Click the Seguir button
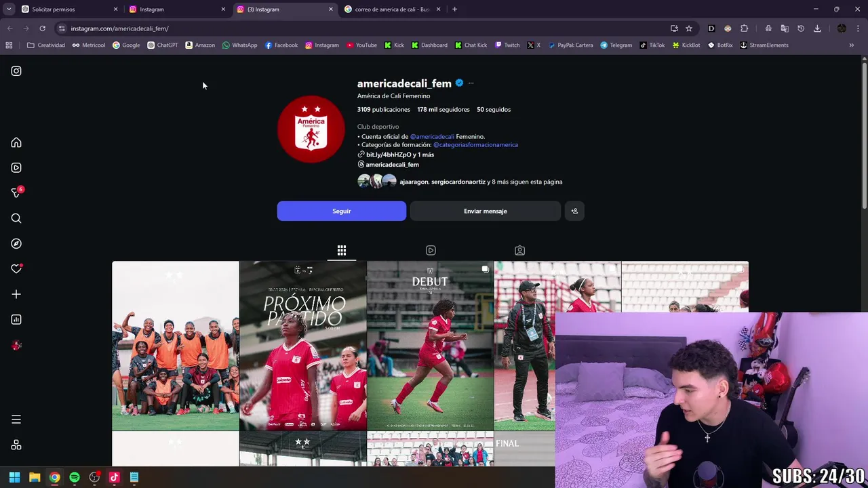 [x=342, y=211]
